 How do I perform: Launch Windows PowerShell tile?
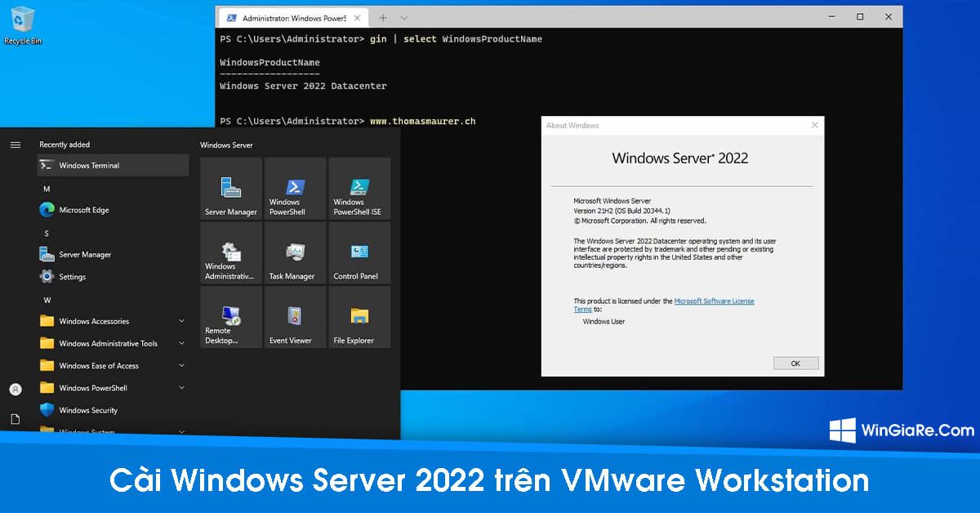coord(295,189)
